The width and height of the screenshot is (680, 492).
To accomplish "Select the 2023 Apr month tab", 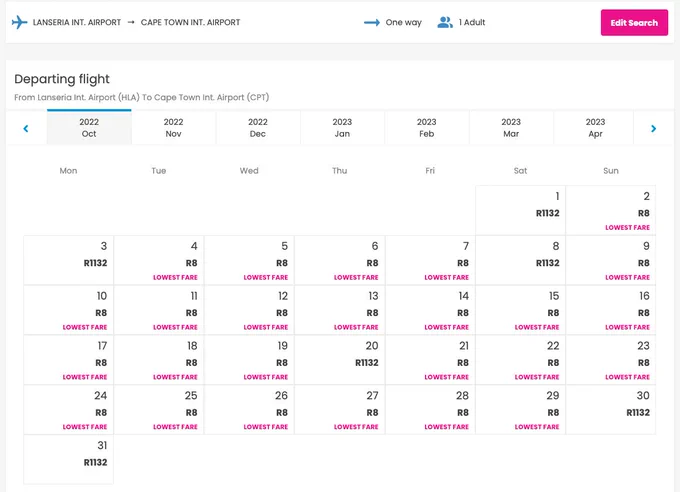I will pos(595,128).
